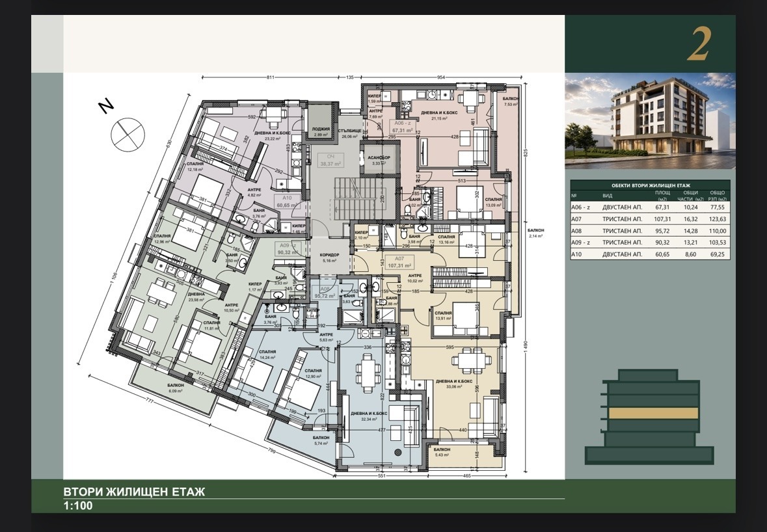The width and height of the screenshot is (767, 532).
Task: Click the building exterior render photo
Action: pos(650,121)
